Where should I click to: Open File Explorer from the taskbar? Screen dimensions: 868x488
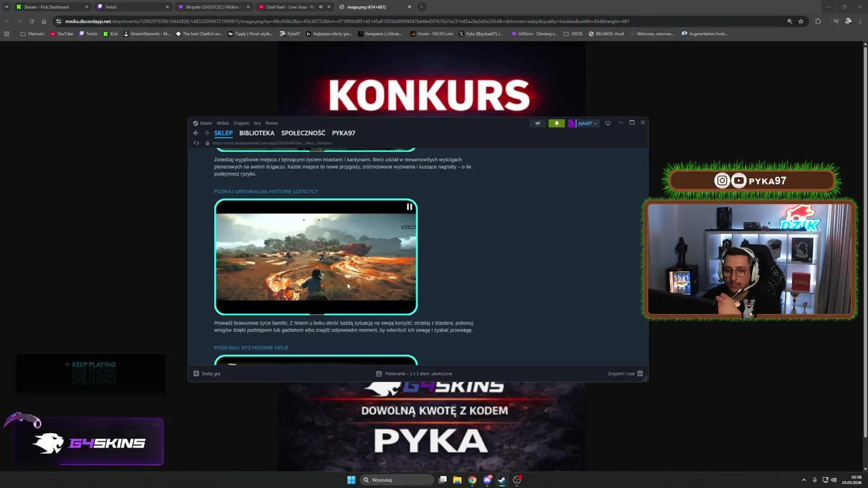coord(457,480)
